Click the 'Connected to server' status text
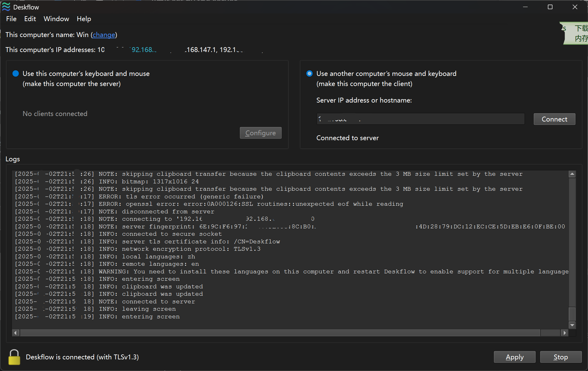The image size is (588, 371). [347, 138]
